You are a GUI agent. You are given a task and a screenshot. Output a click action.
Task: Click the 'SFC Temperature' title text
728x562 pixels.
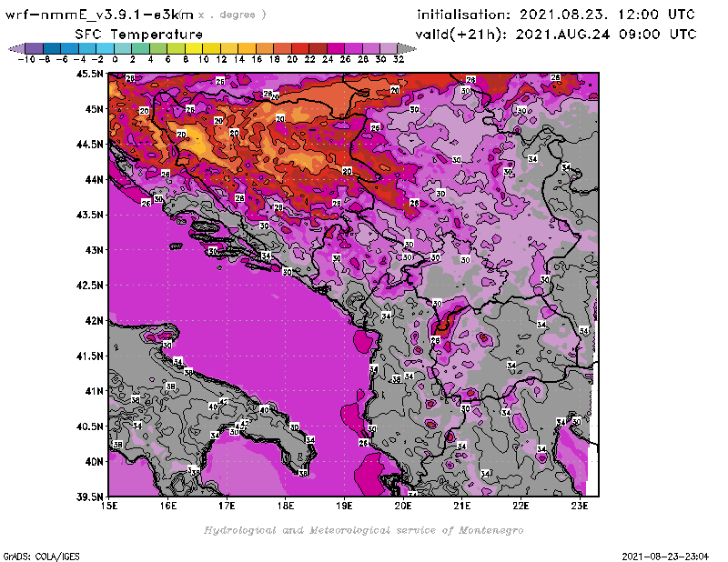139,35
